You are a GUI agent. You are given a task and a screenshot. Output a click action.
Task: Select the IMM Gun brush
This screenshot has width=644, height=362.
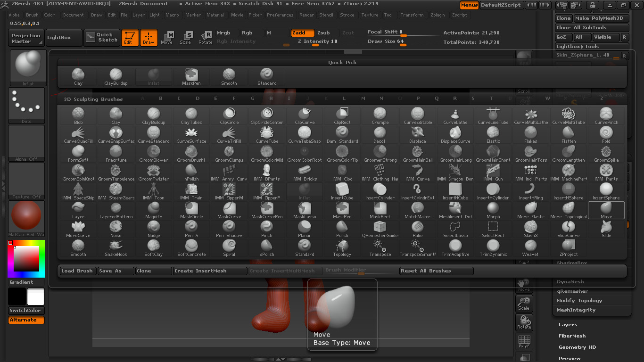tap(493, 173)
